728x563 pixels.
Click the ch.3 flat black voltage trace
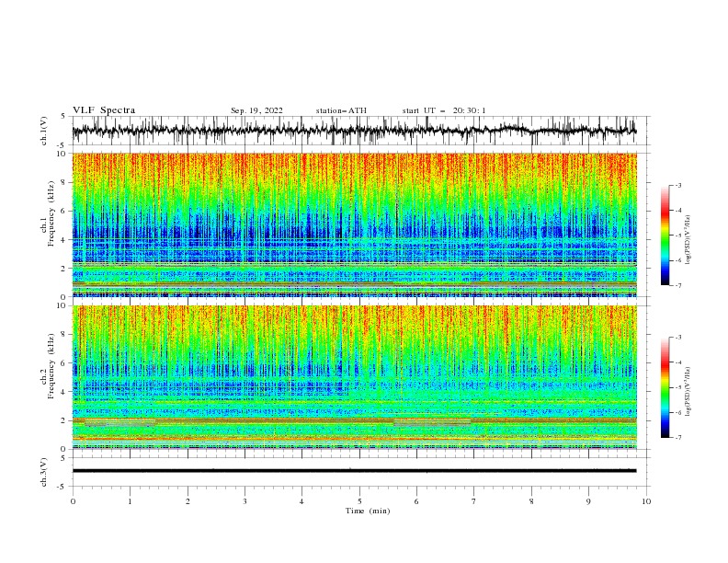click(354, 471)
